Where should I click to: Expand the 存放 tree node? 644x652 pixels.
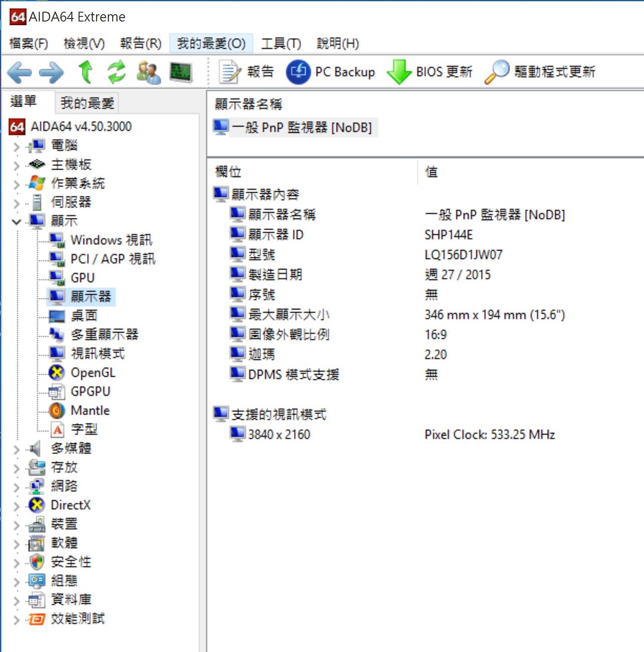pyautogui.click(x=17, y=468)
